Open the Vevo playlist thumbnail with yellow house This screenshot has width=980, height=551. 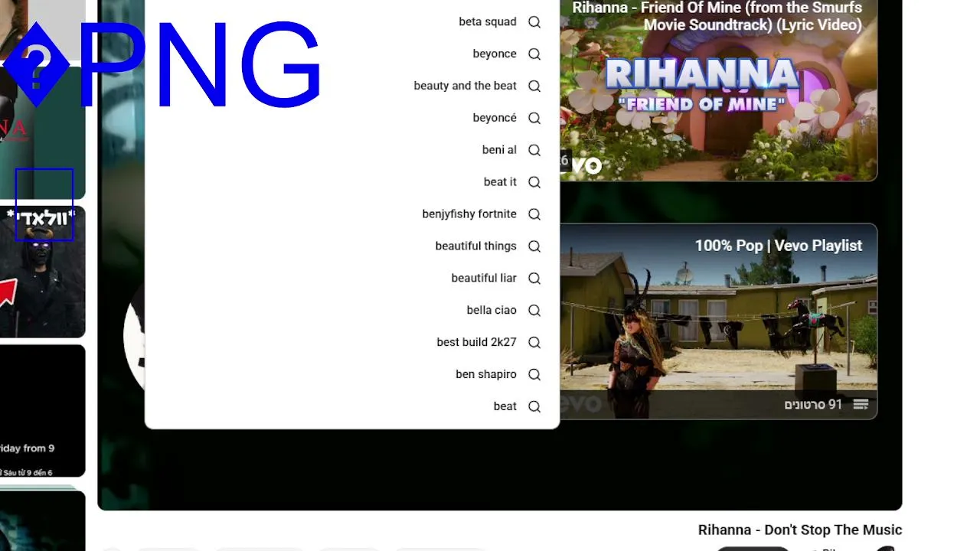pos(718,321)
